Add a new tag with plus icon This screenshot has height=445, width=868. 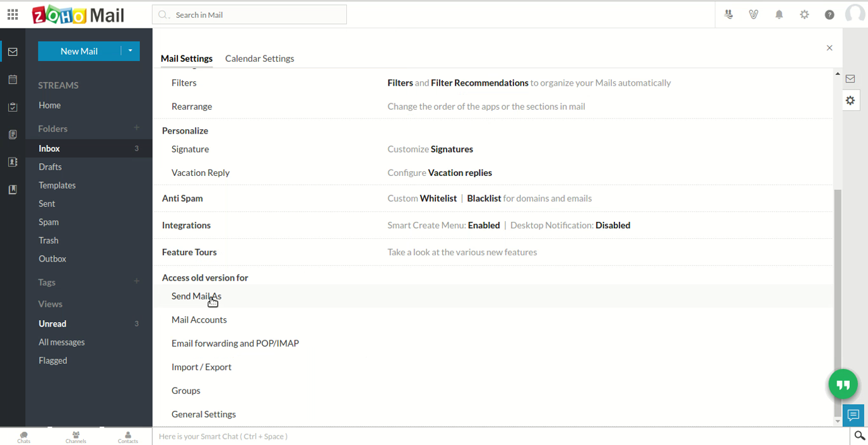point(136,281)
